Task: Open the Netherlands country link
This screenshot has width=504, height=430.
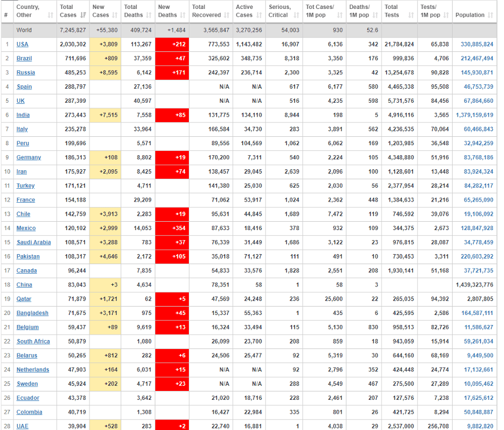Action: pyautogui.click(x=33, y=369)
